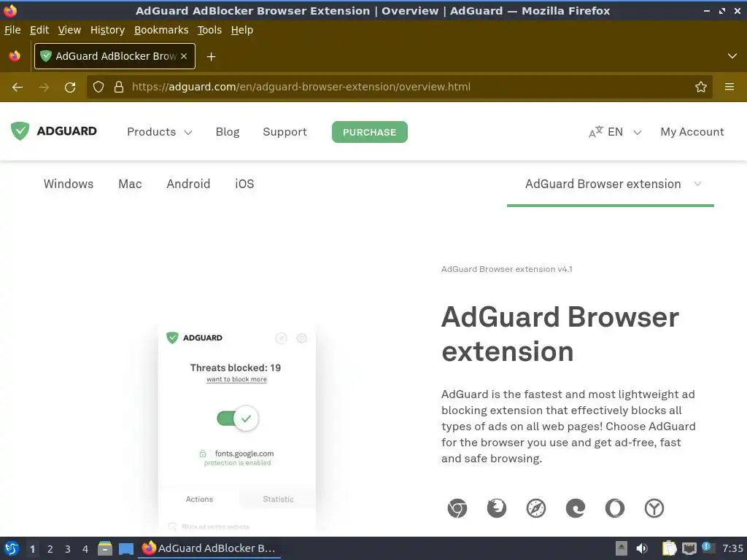Click the Opera browser icon
The image size is (747, 560).
(614, 508)
